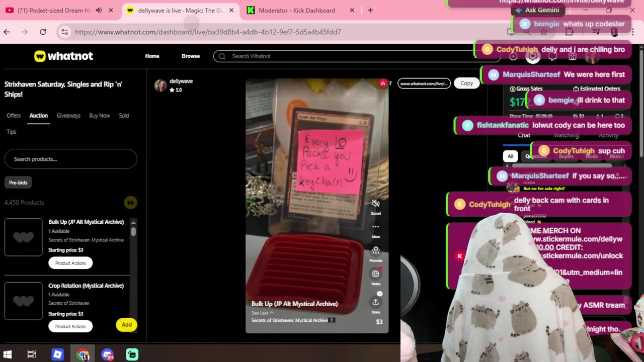Click Crop Rotation (Mystical Archive) title
The height and width of the screenshot is (362, 644).
86,286
